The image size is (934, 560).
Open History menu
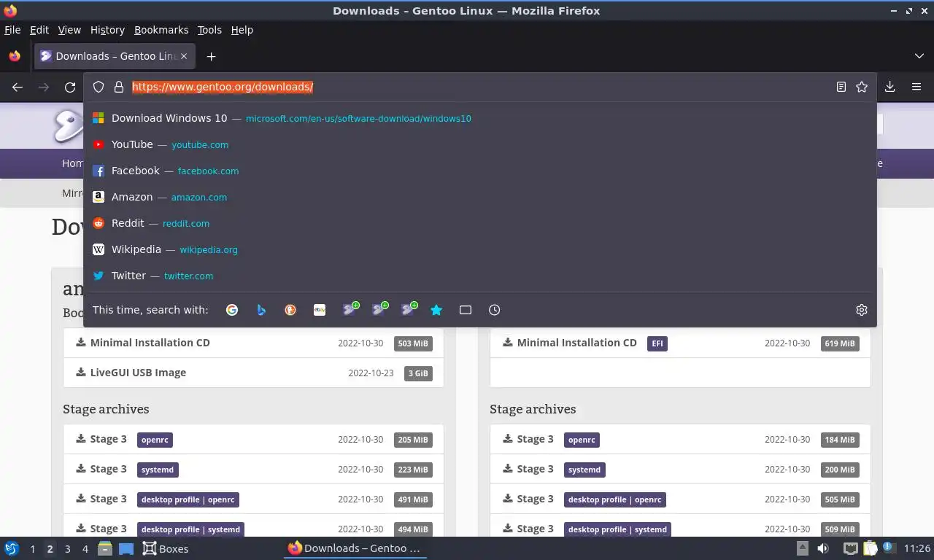pos(107,30)
